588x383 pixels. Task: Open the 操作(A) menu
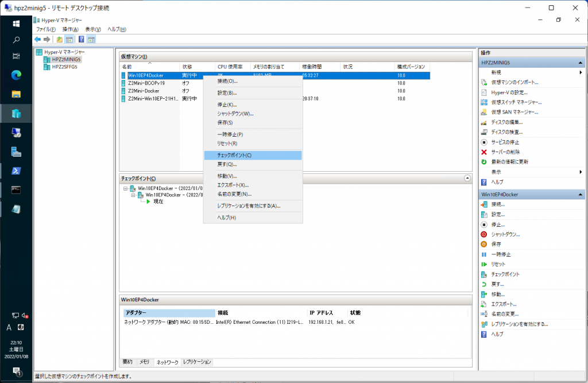pos(71,29)
